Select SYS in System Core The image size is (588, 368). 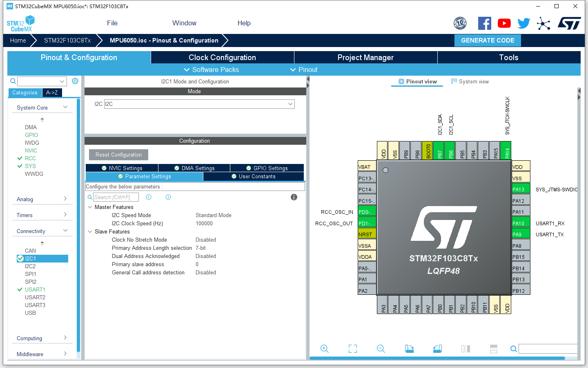click(x=30, y=166)
